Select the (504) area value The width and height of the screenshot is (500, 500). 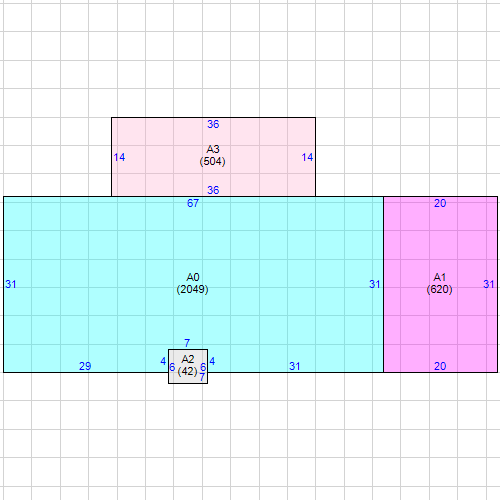213,161
